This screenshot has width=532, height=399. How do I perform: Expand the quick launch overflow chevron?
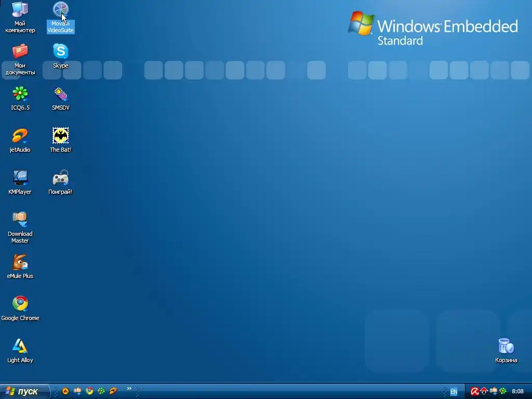pos(129,389)
